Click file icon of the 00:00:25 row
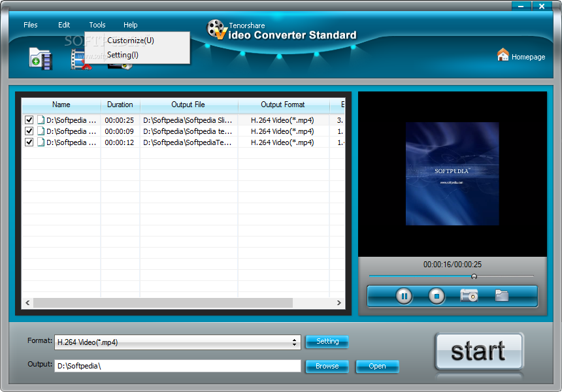Viewport: 562px width, 392px height. pyautogui.click(x=41, y=120)
